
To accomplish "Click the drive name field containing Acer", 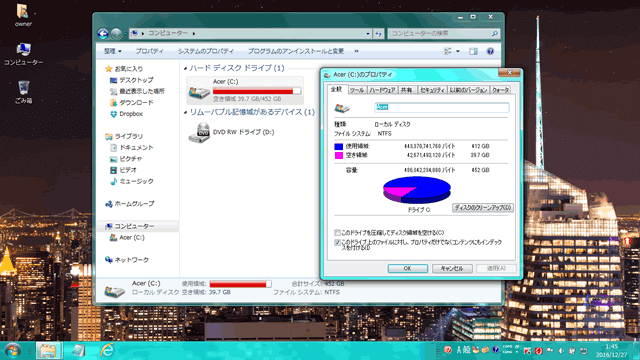I will 442,107.
